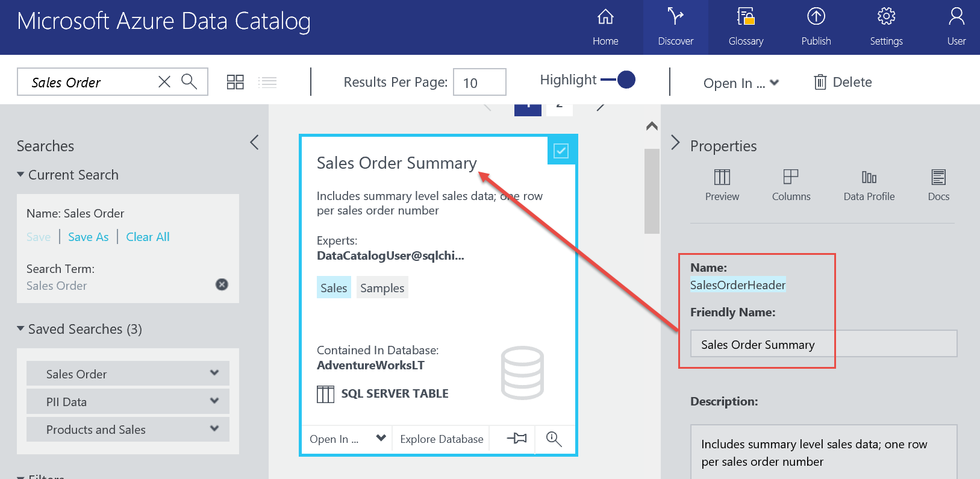Click the Sales Order Summary title

point(396,163)
